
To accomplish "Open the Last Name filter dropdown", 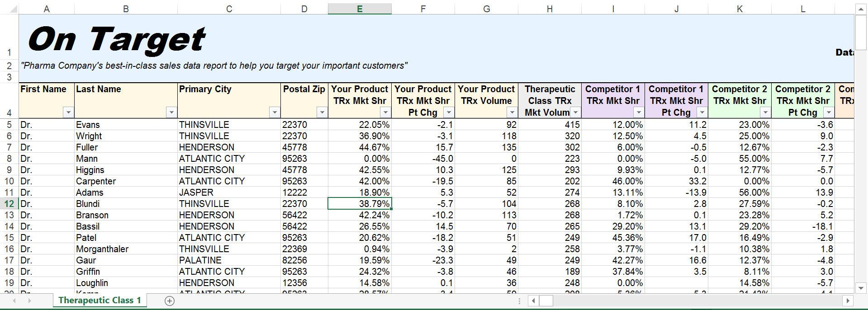I will coord(171,112).
